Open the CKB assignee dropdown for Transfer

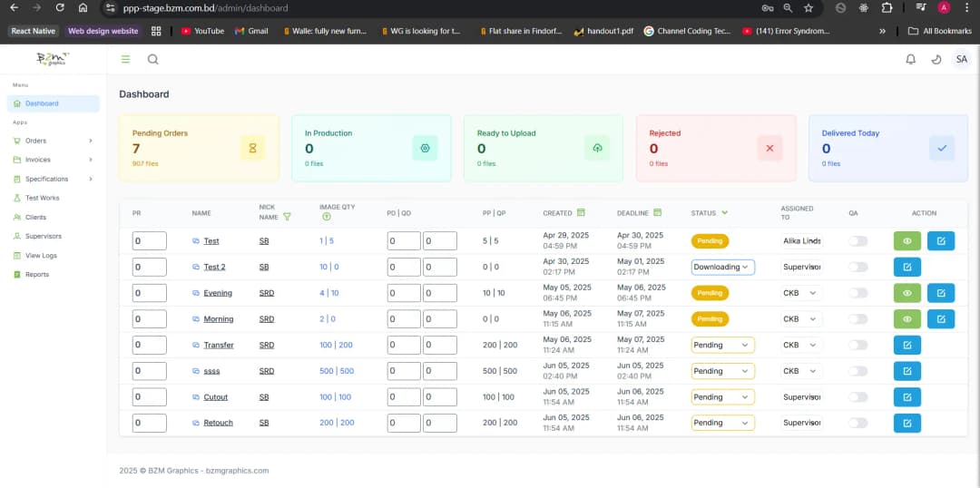click(x=801, y=345)
